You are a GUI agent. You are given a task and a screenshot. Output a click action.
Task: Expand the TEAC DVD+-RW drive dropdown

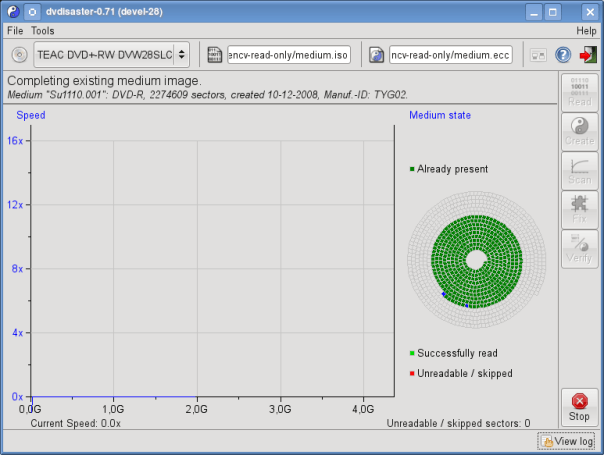coord(111,54)
